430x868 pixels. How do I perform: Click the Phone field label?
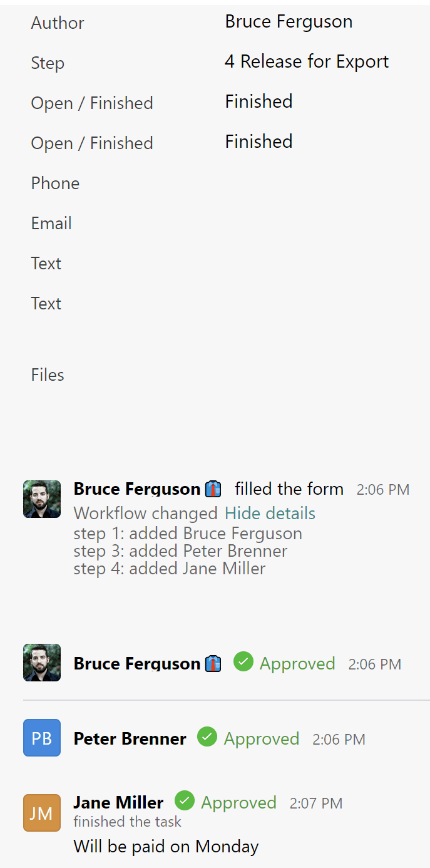coord(55,183)
